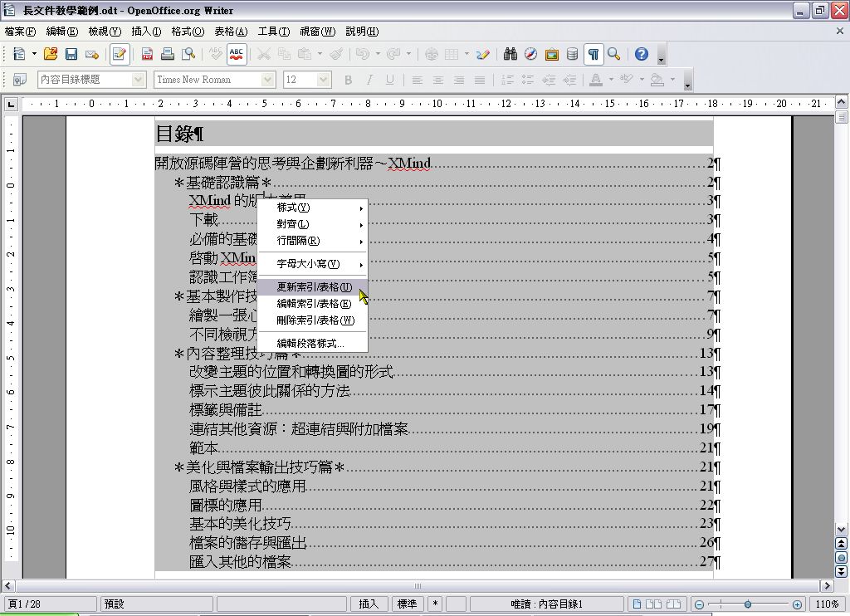The image size is (850, 616).
Task: Toggle Nonprinting Characters pilcrow icon
Action: 594,54
